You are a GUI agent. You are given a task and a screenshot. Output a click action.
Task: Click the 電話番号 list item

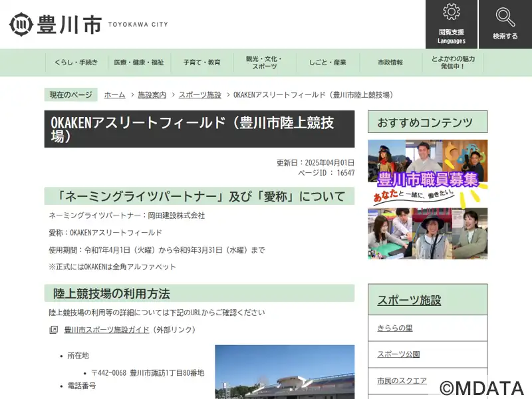(x=81, y=386)
